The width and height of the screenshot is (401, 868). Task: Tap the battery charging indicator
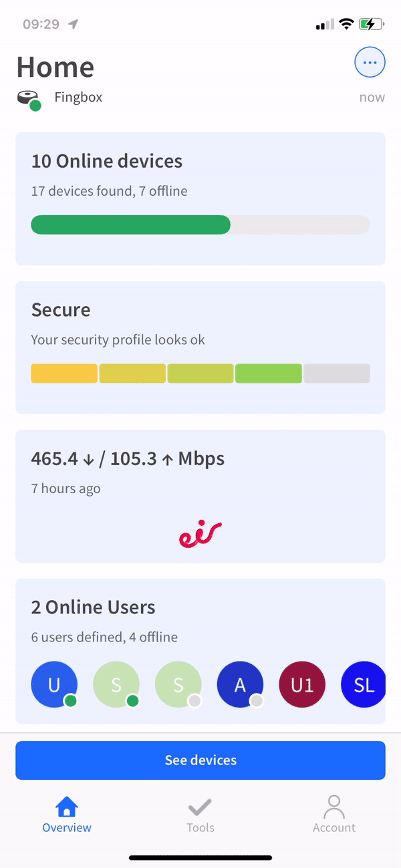pyautogui.click(x=368, y=23)
